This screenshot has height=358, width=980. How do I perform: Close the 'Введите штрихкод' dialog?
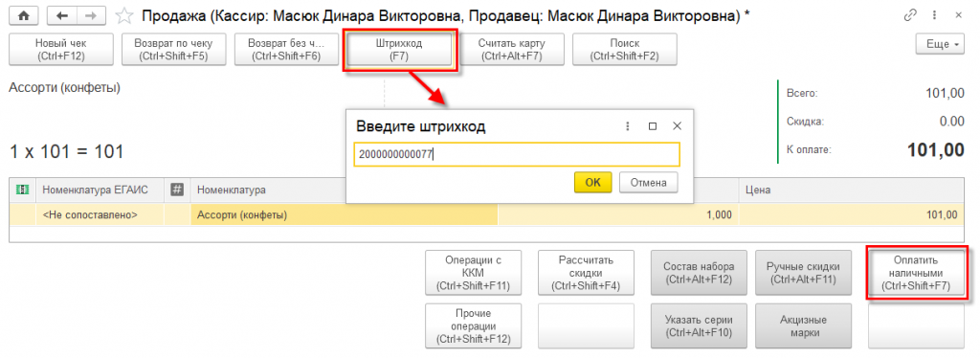tap(677, 126)
